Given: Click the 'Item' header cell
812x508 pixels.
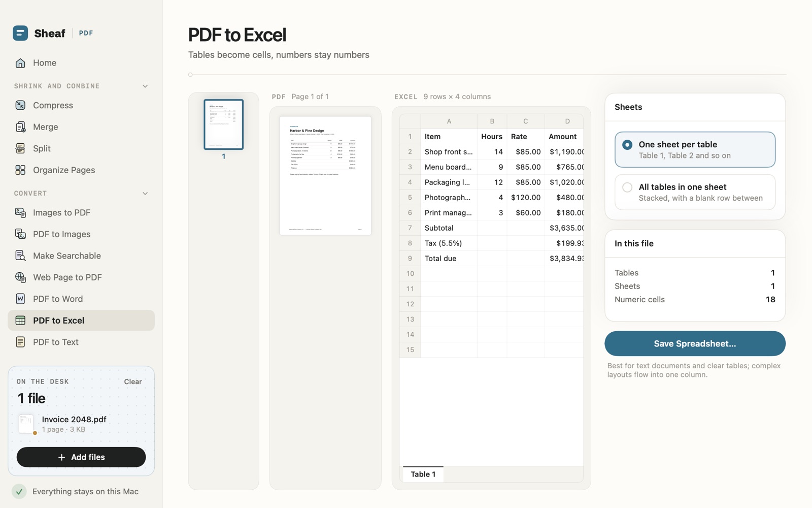Looking at the screenshot, I should [x=449, y=137].
